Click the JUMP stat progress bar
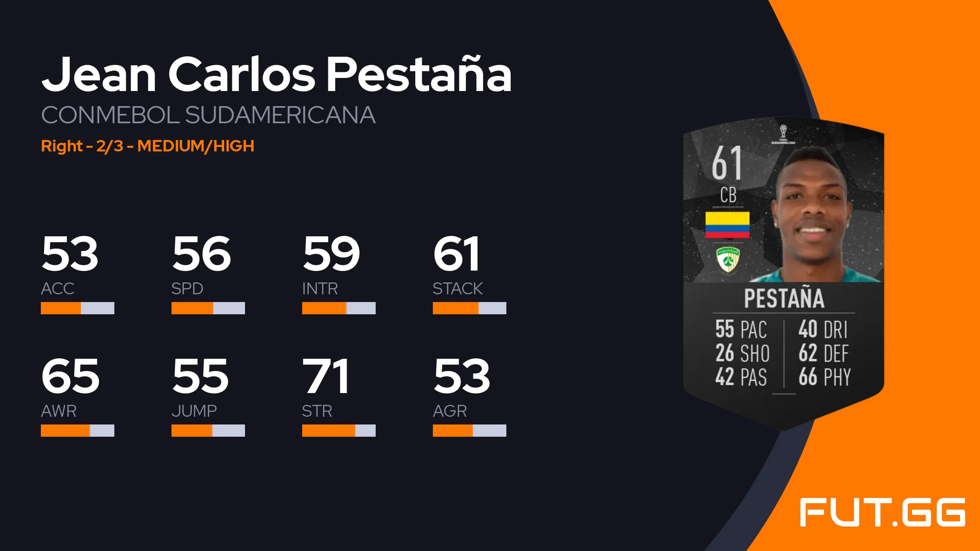Viewport: 980px width, 551px height. (208, 431)
